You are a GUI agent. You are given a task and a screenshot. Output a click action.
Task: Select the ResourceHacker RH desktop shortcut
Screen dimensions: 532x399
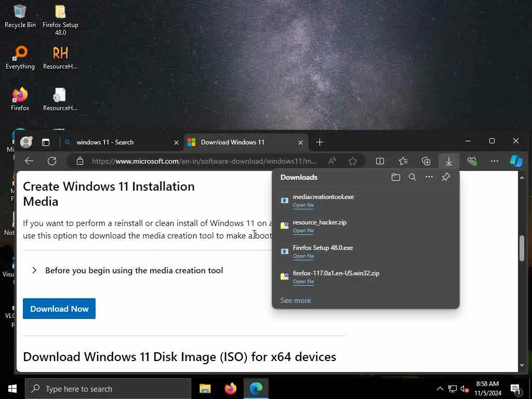pos(60,58)
